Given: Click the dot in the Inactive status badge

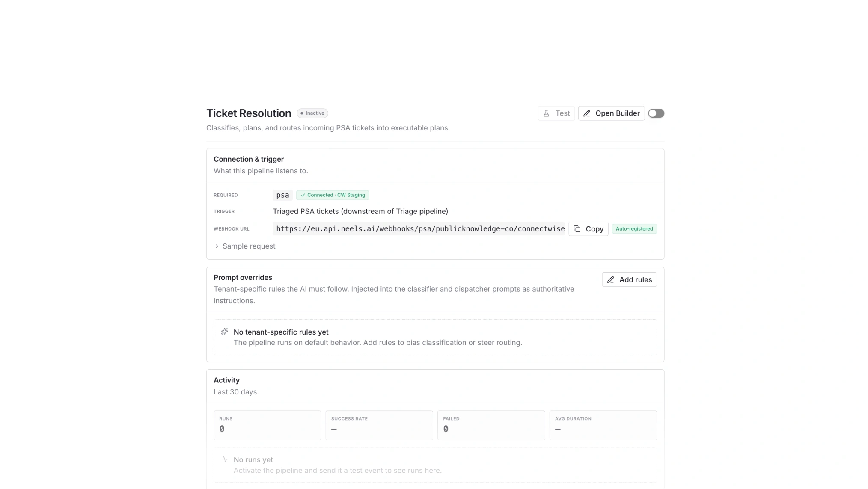Looking at the screenshot, I should tap(302, 113).
